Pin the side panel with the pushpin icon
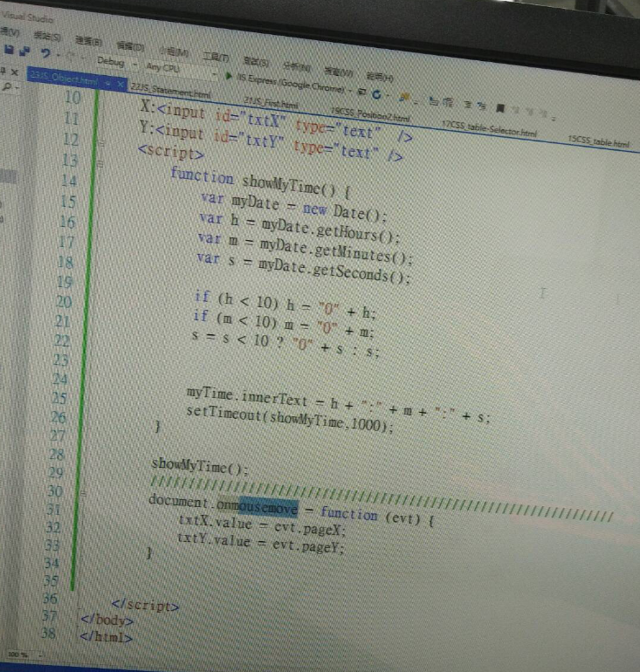The height and width of the screenshot is (672, 640). click(3, 70)
